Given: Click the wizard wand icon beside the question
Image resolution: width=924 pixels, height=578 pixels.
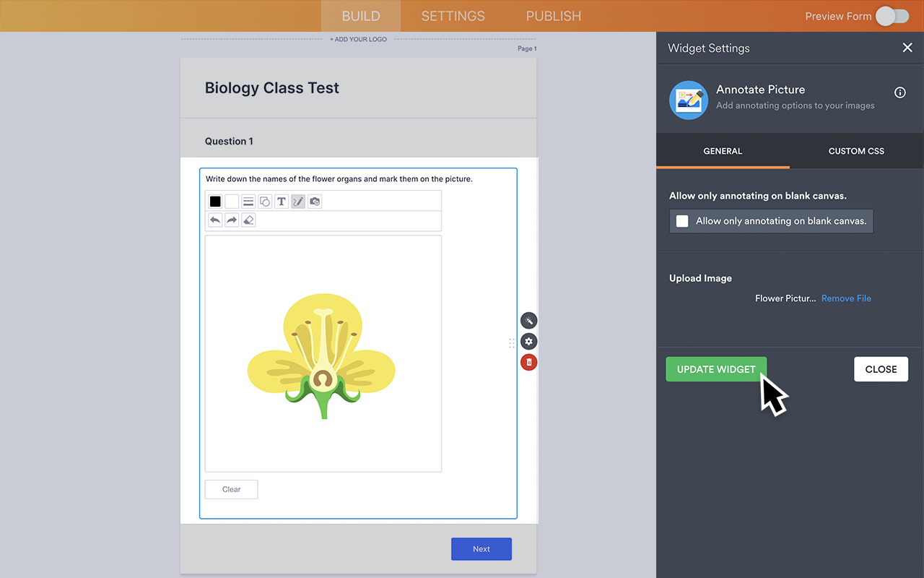Looking at the screenshot, I should 528,320.
